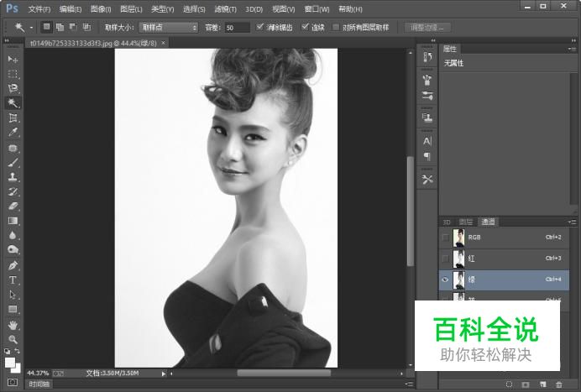
Task: Select the Rectangular Marquee tool
Action: [13, 73]
